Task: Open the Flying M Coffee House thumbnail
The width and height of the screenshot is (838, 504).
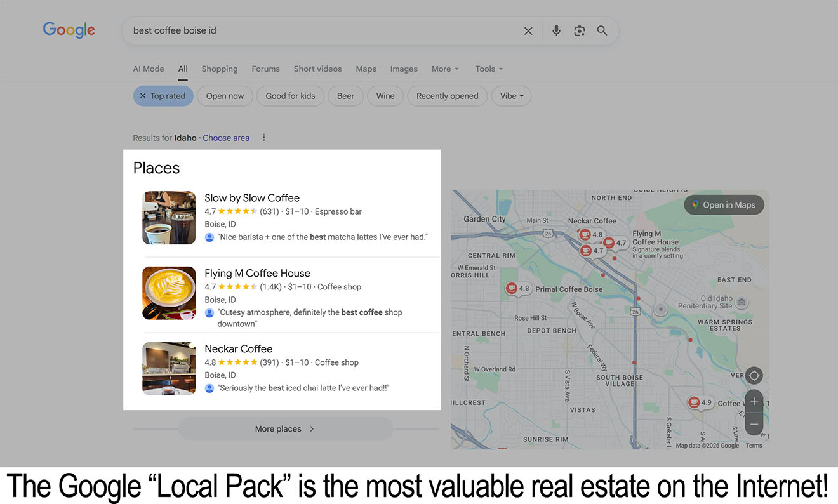Action: 169,293
